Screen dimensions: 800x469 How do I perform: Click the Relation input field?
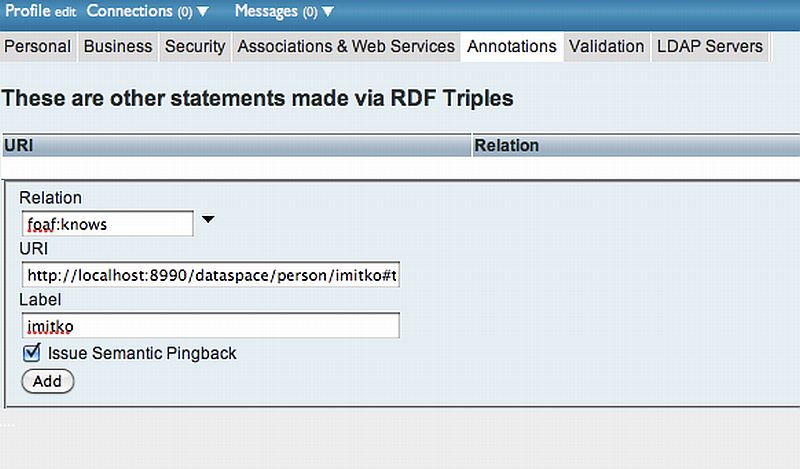(107, 224)
